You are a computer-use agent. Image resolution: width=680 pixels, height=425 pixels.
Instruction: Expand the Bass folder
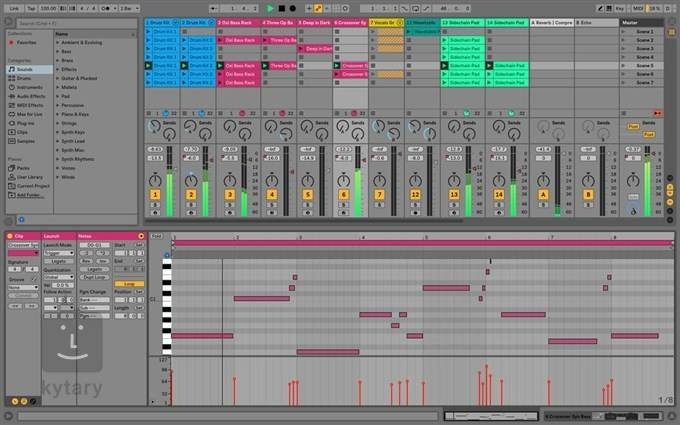[x=57, y=52]
